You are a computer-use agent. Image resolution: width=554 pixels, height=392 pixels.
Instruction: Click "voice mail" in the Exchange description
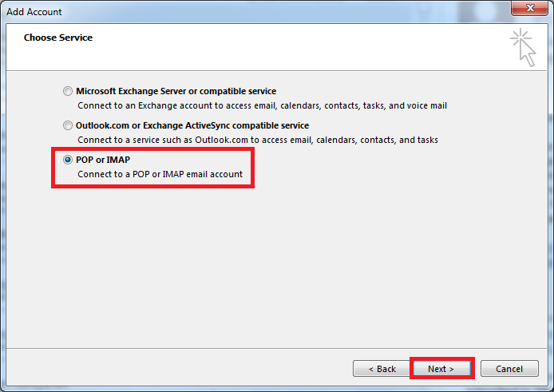[x=426, y=105]
